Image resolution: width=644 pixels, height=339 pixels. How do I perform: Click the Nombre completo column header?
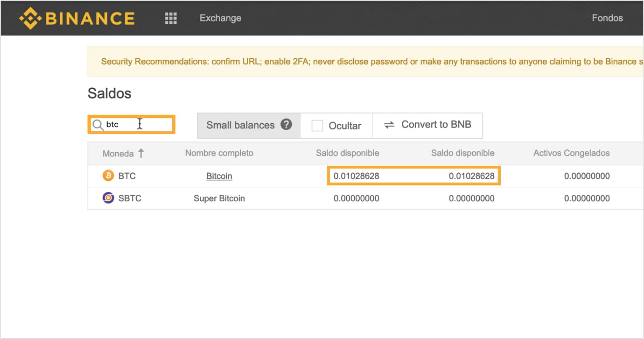[219, 153]
